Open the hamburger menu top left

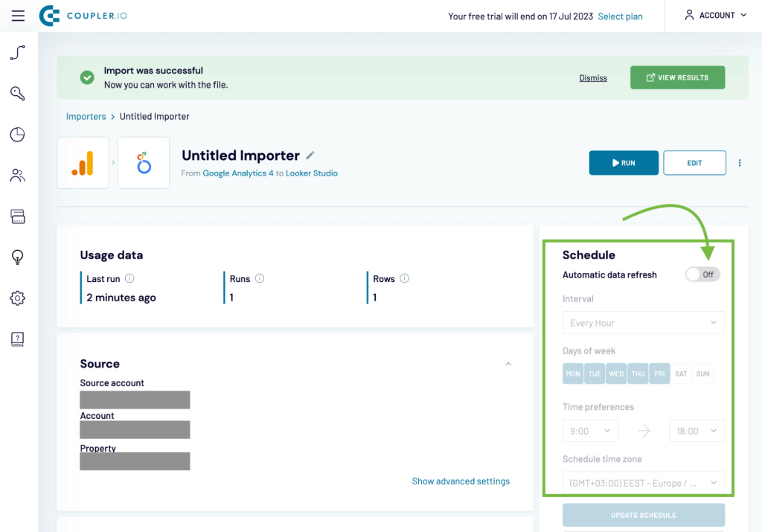click(x=18, y=16)
